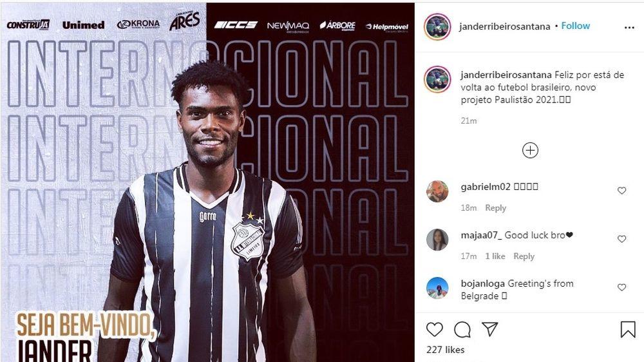Like the post with the heart icon
The height and width of the screenshot is (362, 644).
(434, 330)
